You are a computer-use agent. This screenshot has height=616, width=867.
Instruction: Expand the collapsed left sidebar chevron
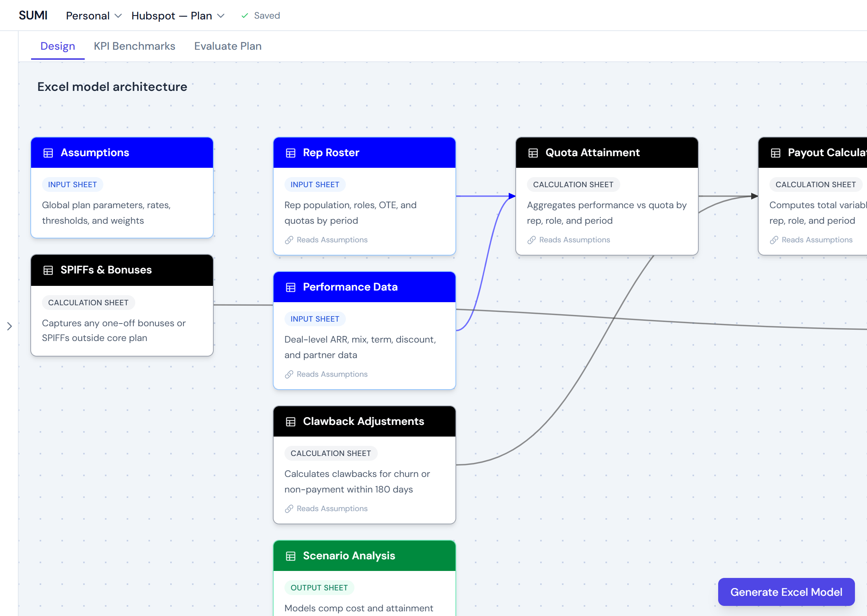click(9, 326)
